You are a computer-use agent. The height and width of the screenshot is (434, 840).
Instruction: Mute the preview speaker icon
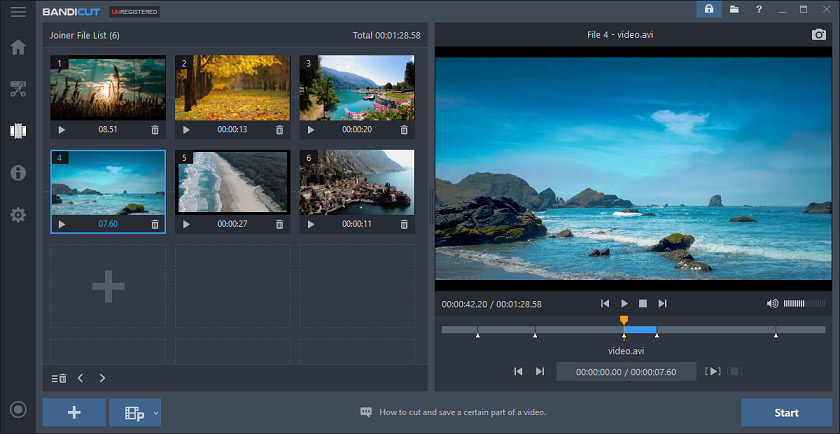pyautogui.click(x=772, y=304)
